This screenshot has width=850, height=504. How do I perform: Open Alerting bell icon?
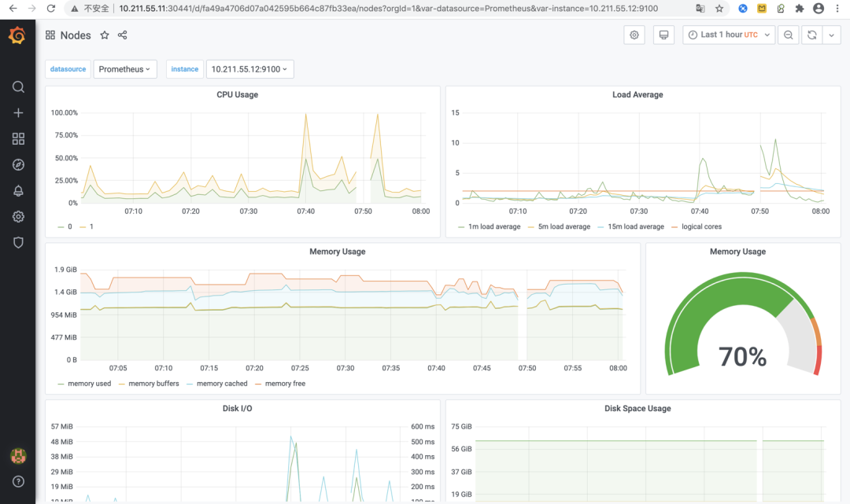pos(18,190)
